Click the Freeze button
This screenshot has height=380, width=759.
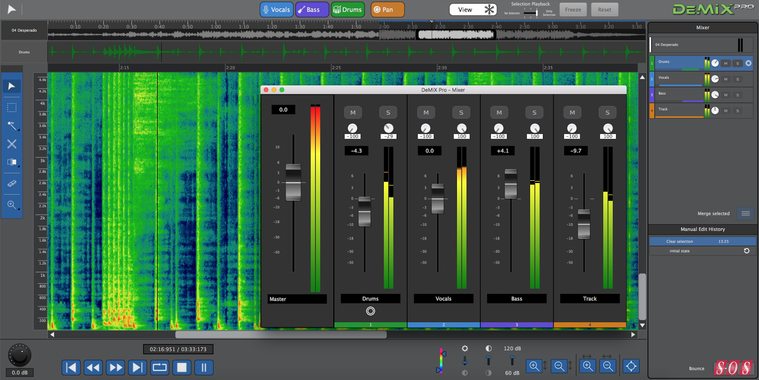click(x=573, y=10)
